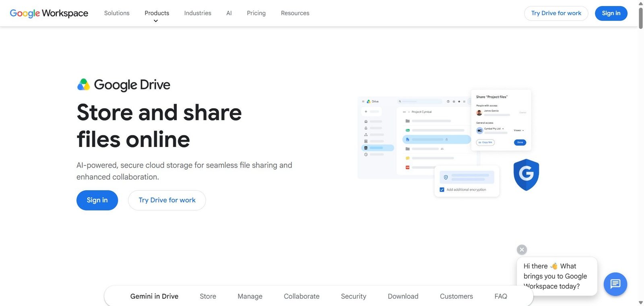
Task: Jump to the Store section tab
Action: coord(208,296)
